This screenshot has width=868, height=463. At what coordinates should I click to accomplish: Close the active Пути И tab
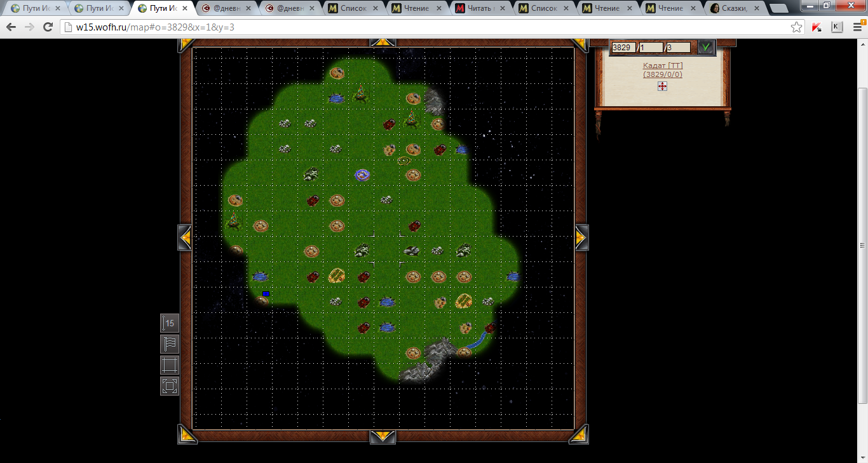[x=185, y=9]
